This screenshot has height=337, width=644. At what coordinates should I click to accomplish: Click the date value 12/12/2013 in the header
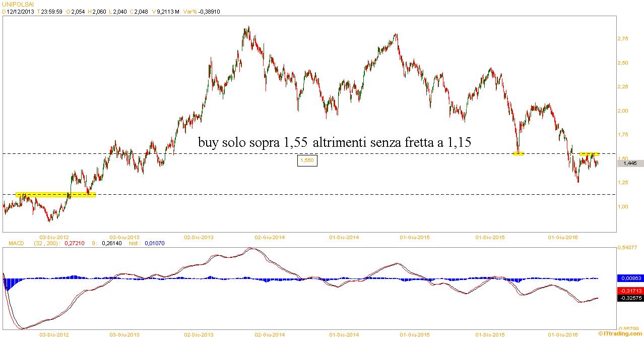pos(21,11)
